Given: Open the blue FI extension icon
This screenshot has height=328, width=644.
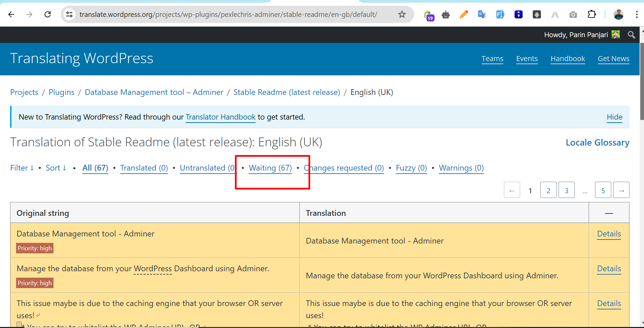Looking at the screenshot, I should tap(500, 15).
